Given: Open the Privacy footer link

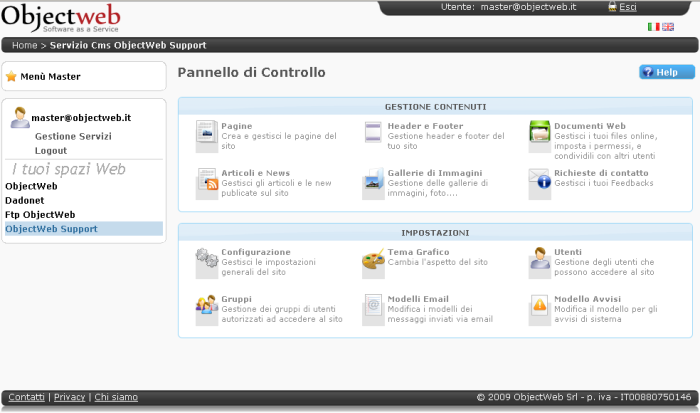Looking at the screenshot, I should 69,397.
